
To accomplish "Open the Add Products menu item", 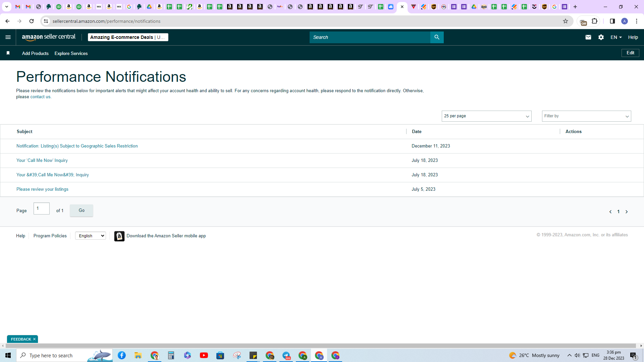I will [x=35, y=53].
